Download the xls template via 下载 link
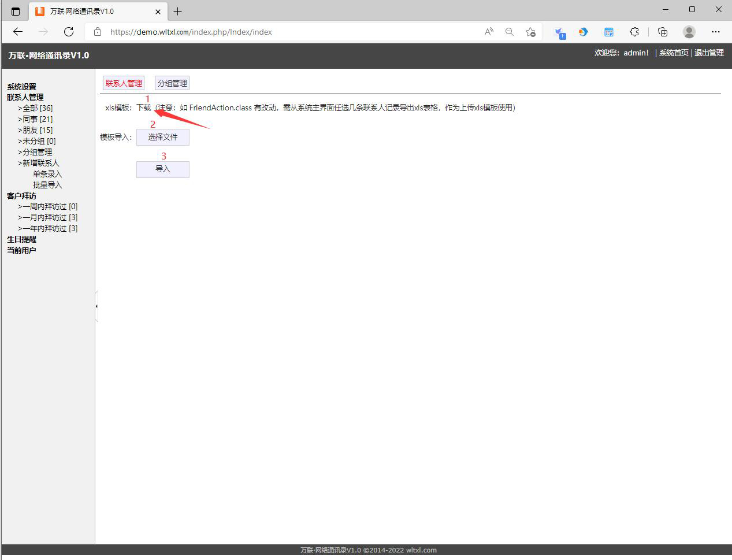This screenshot has width=732, height=560. point(143,107)
